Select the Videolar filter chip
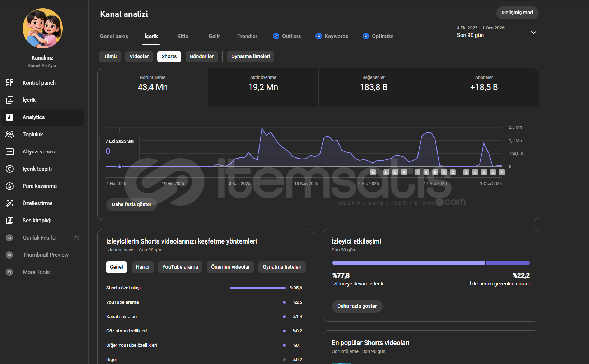 (x=139, y=57)
